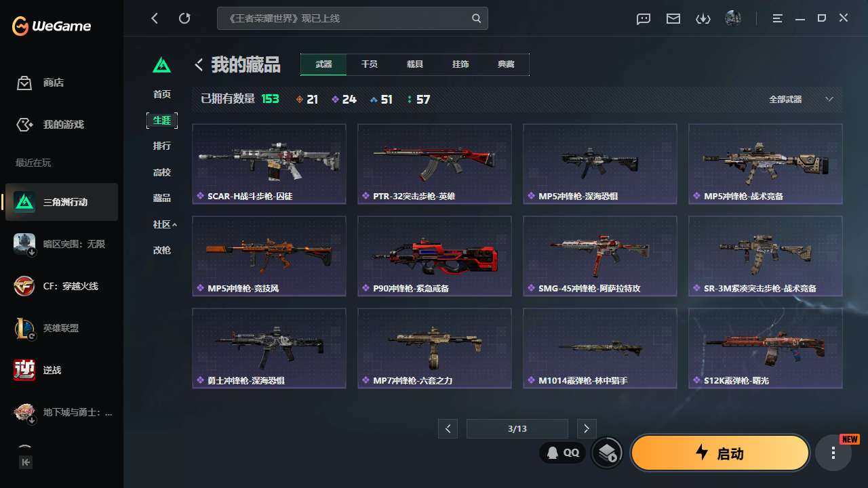The image size is (868, 488).
Task: Go to the next collection page
Action: 587,428
